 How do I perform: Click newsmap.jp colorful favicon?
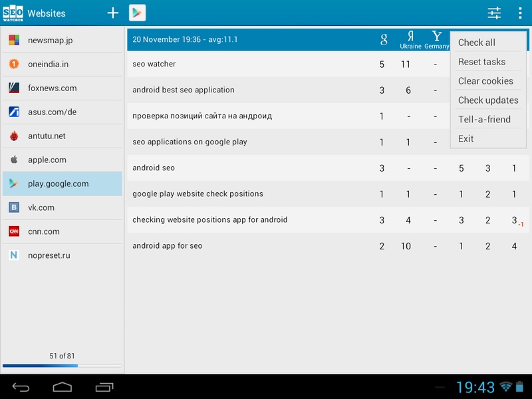14,40
